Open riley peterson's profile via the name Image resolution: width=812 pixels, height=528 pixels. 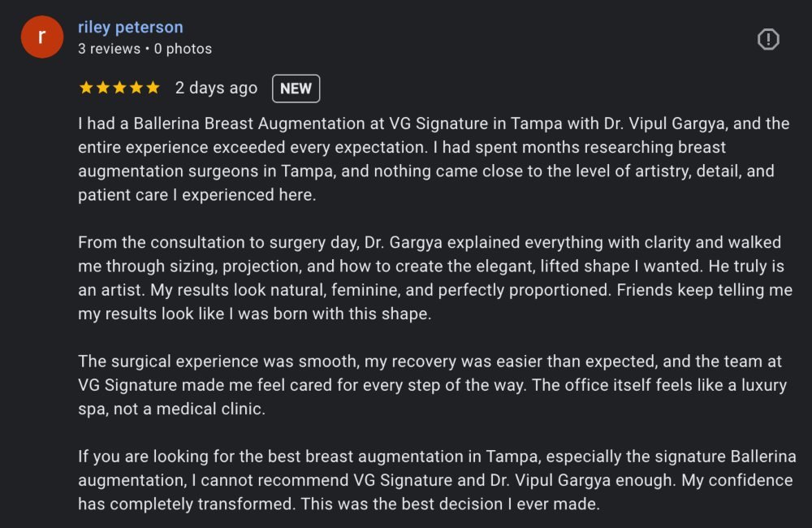click(x=131, y=28)
